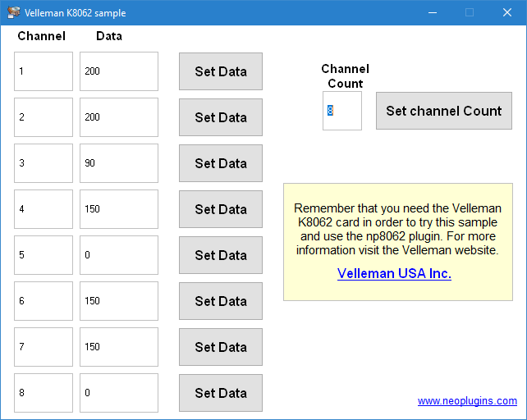Open the Velleman USA Inc. link
527x420 pixels.
pos(394,273)
